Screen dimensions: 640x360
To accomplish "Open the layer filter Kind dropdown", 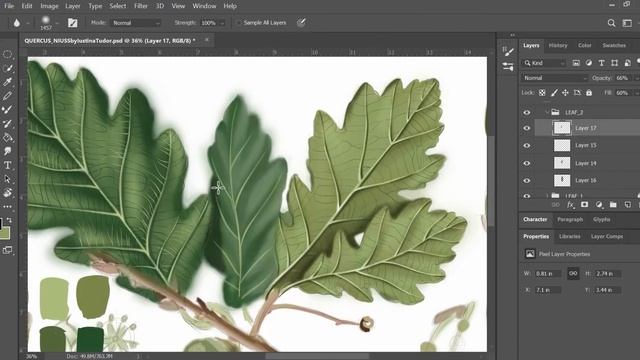I will tap(544, 63).
